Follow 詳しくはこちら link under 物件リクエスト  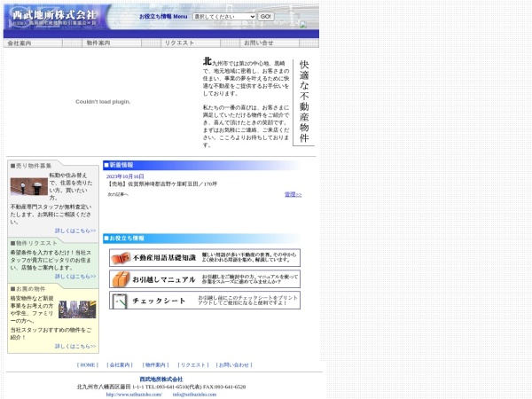click(x=74, y=277)
